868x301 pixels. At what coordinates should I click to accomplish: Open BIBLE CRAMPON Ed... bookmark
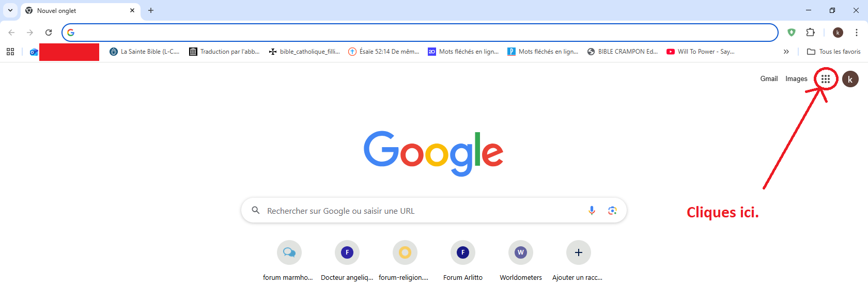[623, 52]
